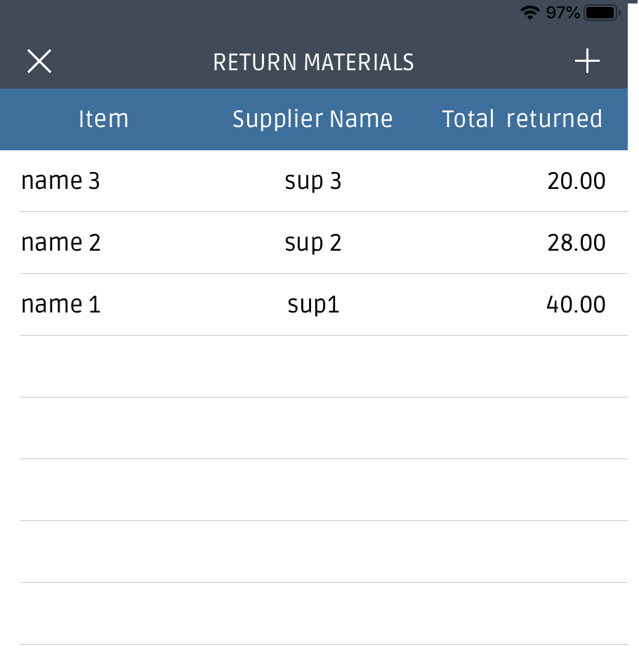Tap the 97% battery percentage
Image resolution: width=639 pixels, height=672 pixels.
[562, 13]
